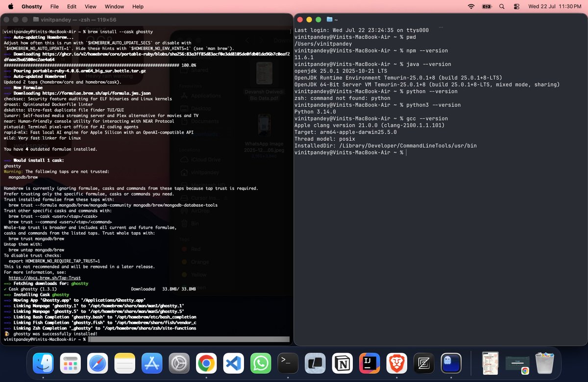Image resolution: width=588 pixels, height=382 pixels.
Task: Click 'Python 3.14.0' output line
Action: click(315, 112)
